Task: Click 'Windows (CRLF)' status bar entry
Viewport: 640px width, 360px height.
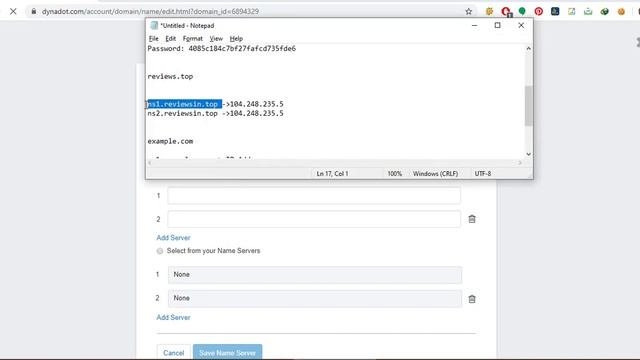Action: click(435, 173)
